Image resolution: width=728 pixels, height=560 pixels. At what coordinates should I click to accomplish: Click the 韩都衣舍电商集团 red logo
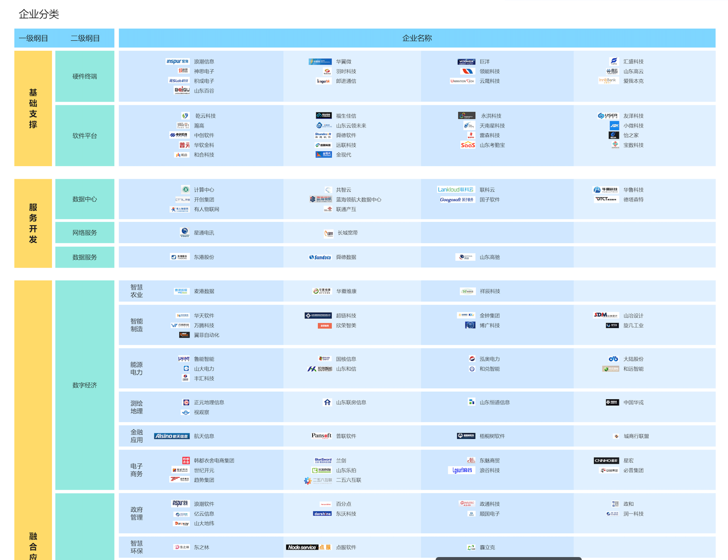pyautogui.click(x=186, y=460)
